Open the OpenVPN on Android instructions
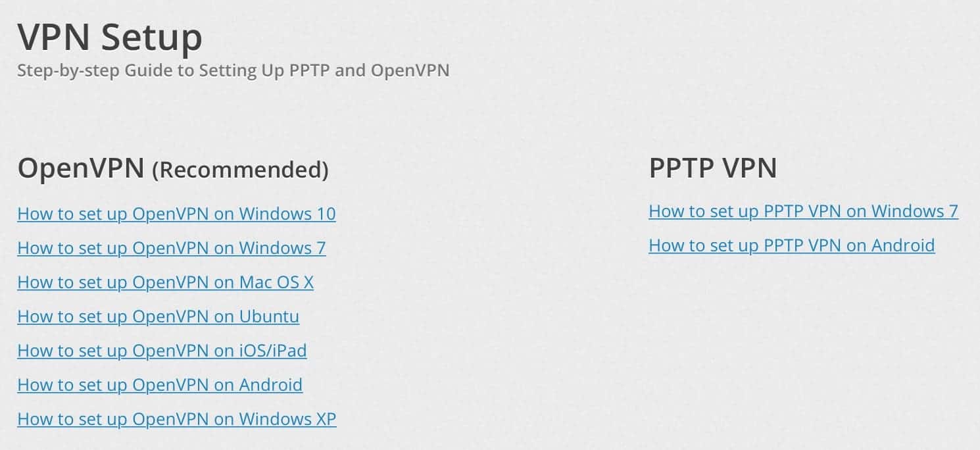Viewport: 980px width, 450px height. coord(160,385)
